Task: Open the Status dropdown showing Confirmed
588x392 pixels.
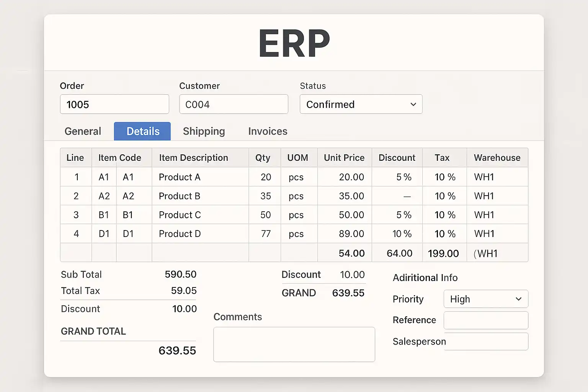Action: (361, 104)
